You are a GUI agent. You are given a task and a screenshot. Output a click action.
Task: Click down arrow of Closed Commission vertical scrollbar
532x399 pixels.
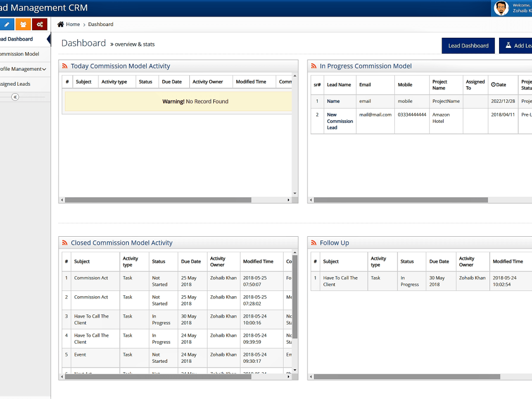click(295, 370)
